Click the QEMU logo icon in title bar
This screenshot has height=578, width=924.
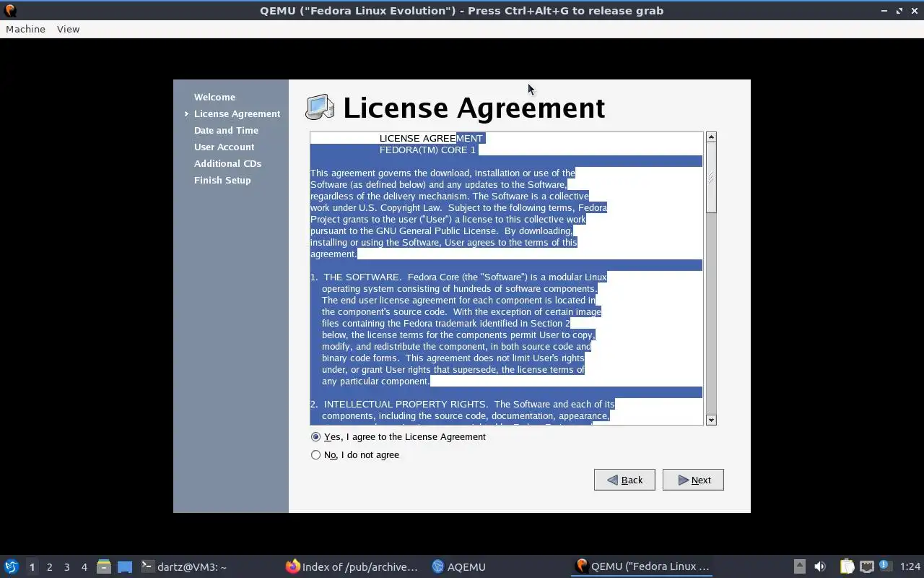point(10,11)
